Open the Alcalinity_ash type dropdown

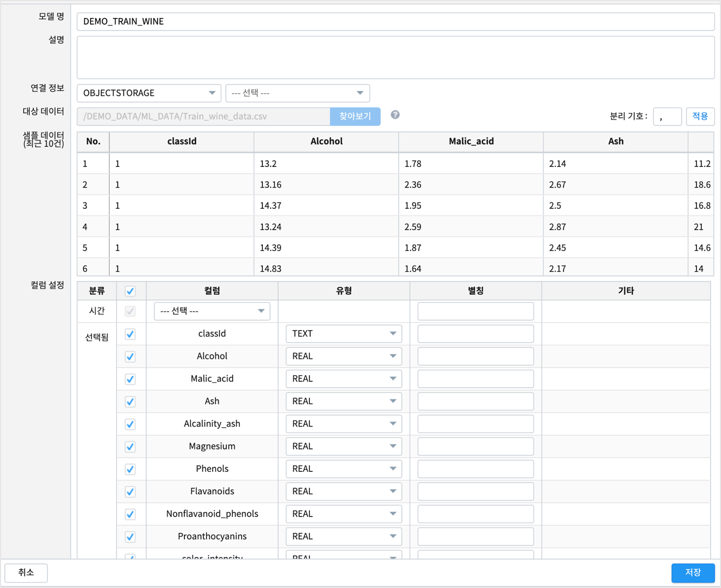click(344, 424)
